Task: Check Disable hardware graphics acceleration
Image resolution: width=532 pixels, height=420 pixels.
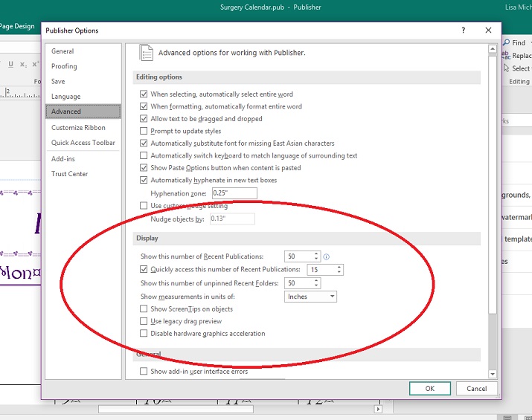Action: pyautogui.click(x=144, y=333)
